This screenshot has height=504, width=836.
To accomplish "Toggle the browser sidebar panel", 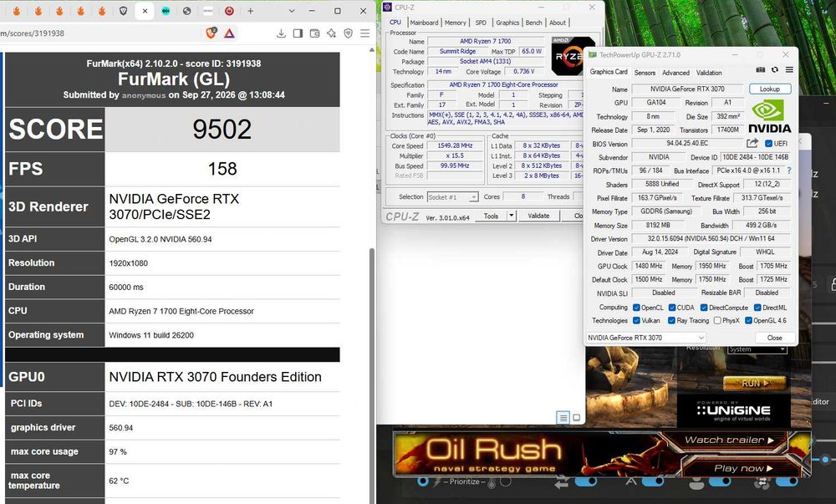I will click(298, 33).
